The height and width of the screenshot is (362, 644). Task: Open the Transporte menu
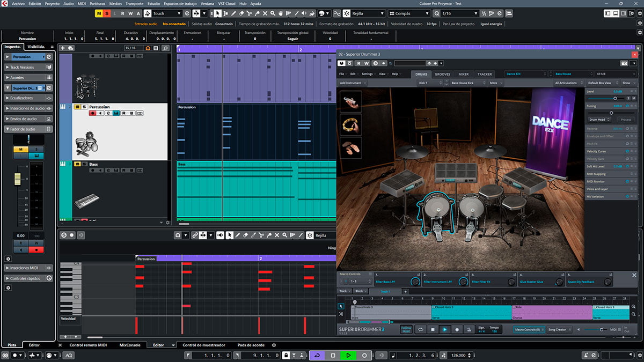coord(134,3)
